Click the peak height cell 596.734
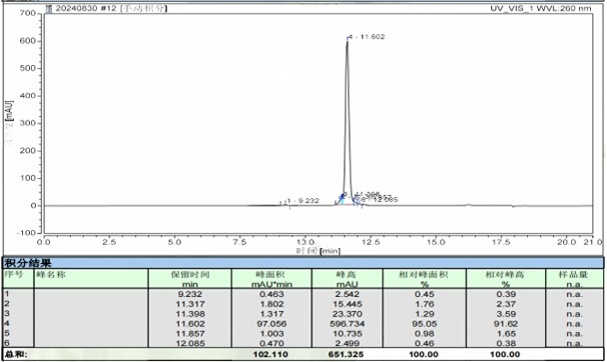The image size is (607, 362). pyautogui.click(x=347, y=324)
